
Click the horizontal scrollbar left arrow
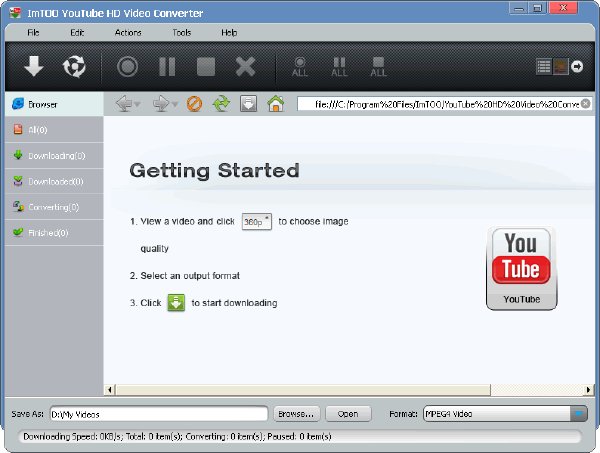tap(110, 390)
